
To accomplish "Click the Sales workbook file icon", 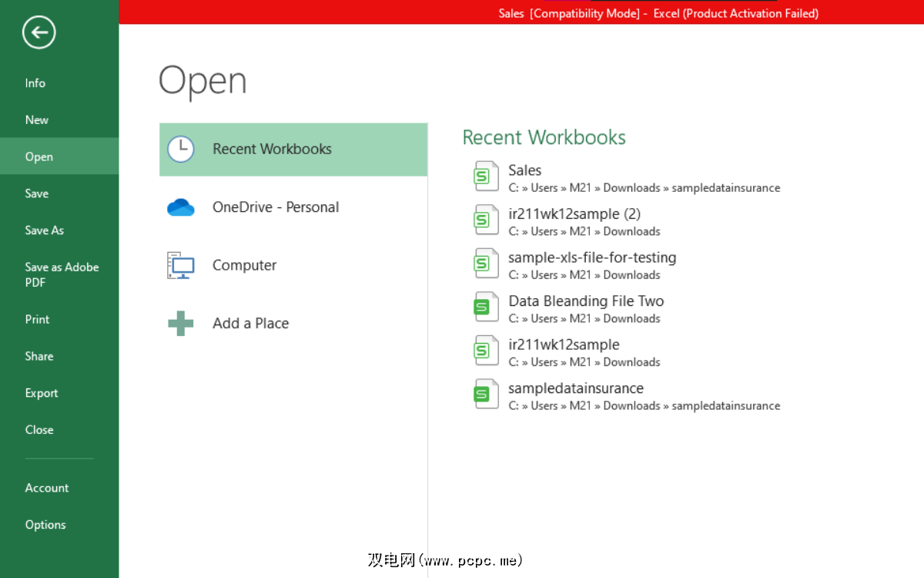I will (486, 176).
